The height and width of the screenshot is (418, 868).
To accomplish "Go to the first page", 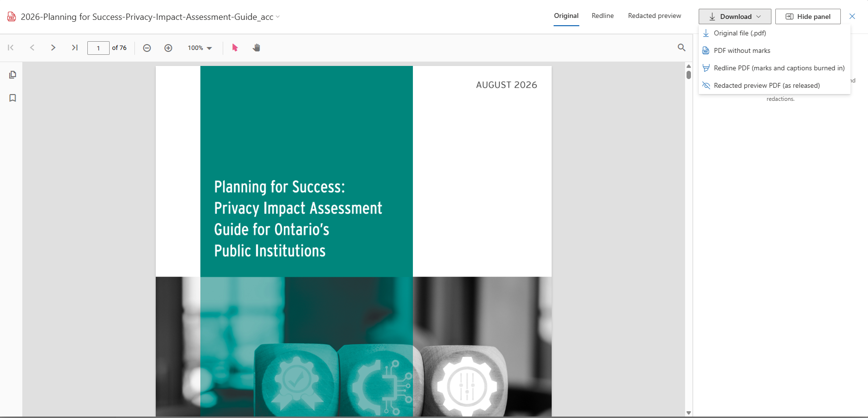I will tap(11, 48).
